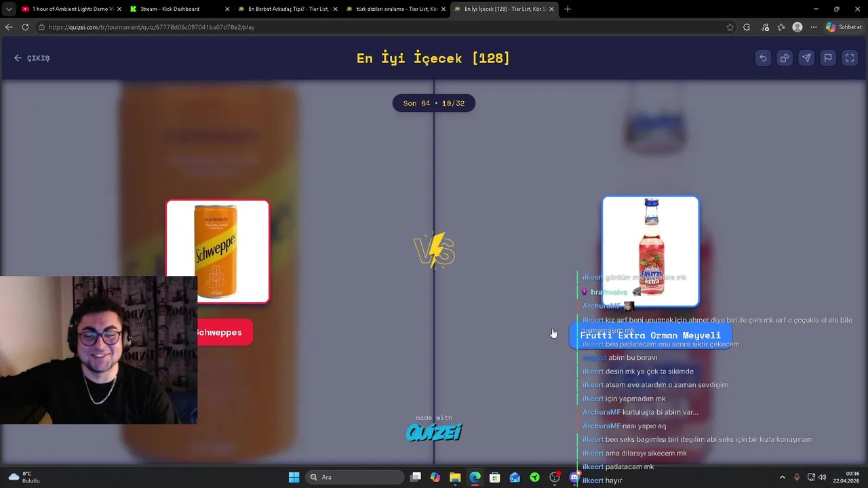Click the ArchuraMF 'kurtuluşta bi abim var' chat message

pyautogui.click(x=640, y=412)
